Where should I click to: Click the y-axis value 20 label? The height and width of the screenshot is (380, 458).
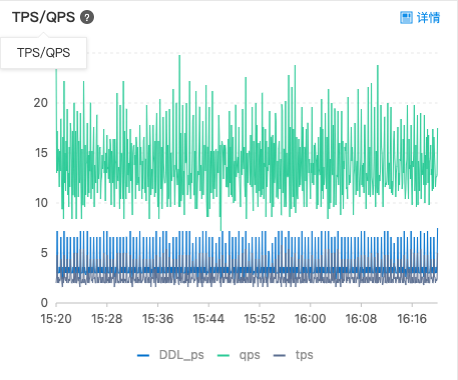[x=41, y=103]
